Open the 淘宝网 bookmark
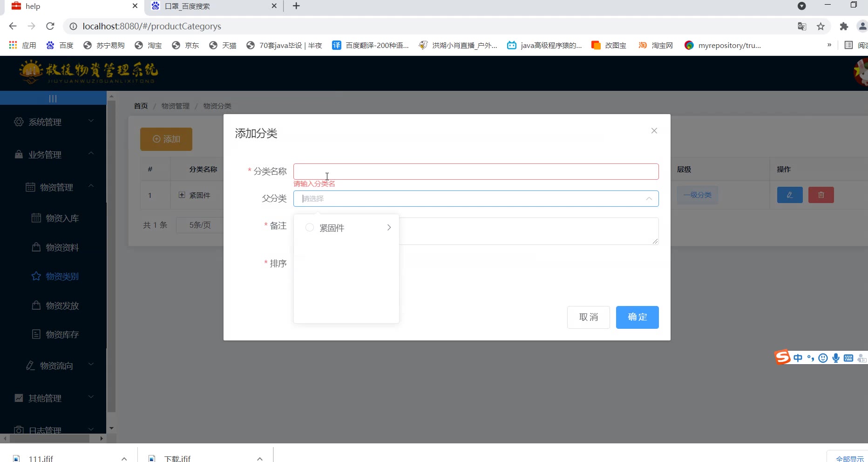This screenshot has height=462, width=868. pos(656,45)
